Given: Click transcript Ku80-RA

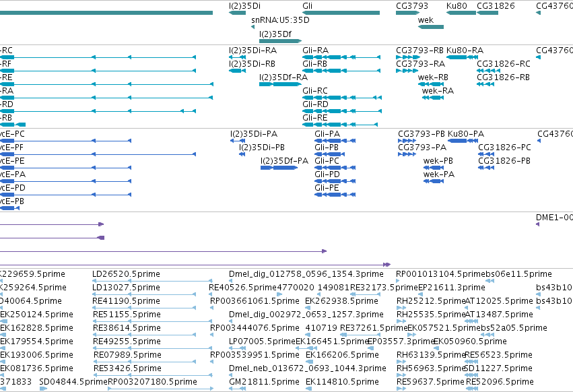Looking at the screenshot, I should 465,50.
